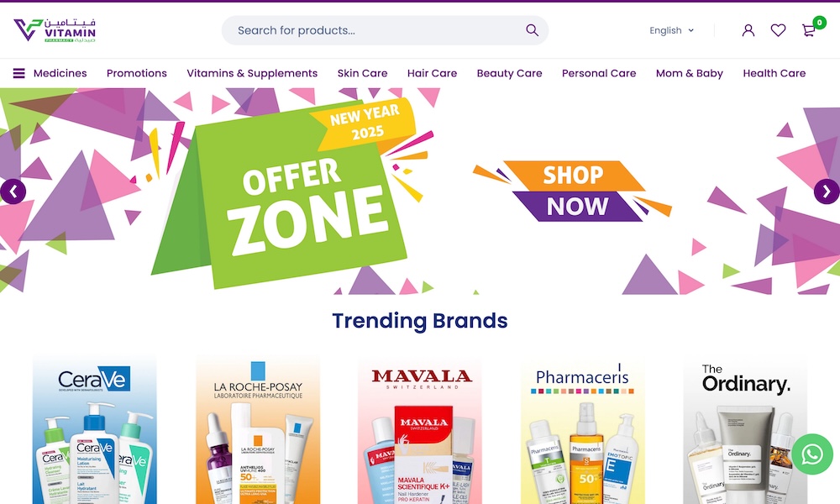Select the Skin Care menu item
Image resolution: width=840 pixels, height=504 pixels.
click(x=362, y=73)
